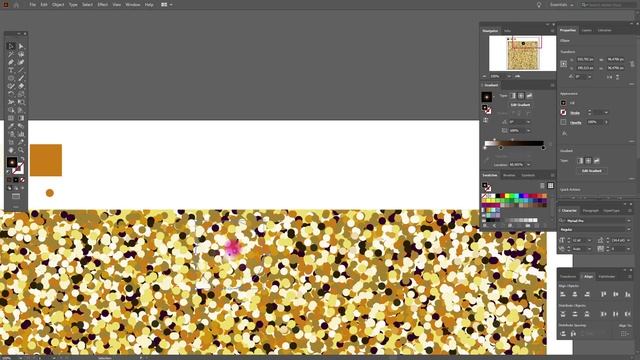Show swatches in thumbnail view
The image size is (640, 360).
pos(550,186)
